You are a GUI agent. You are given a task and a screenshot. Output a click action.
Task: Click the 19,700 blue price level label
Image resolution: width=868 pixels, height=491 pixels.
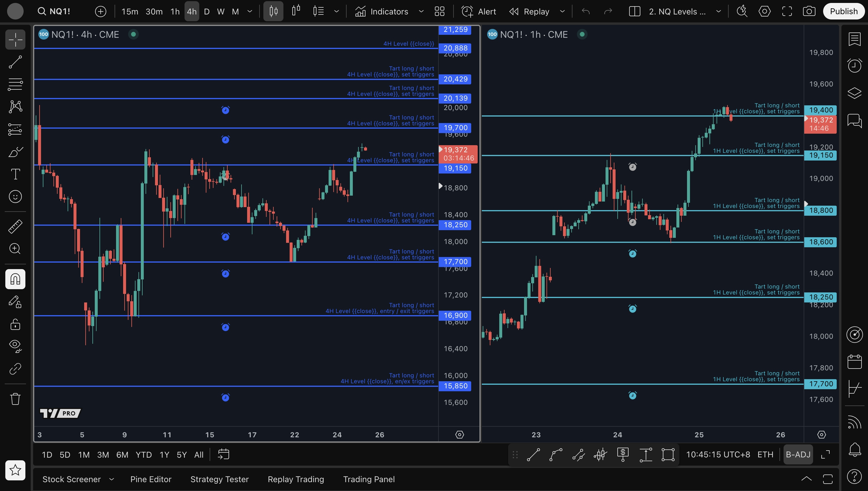[455, 128]
